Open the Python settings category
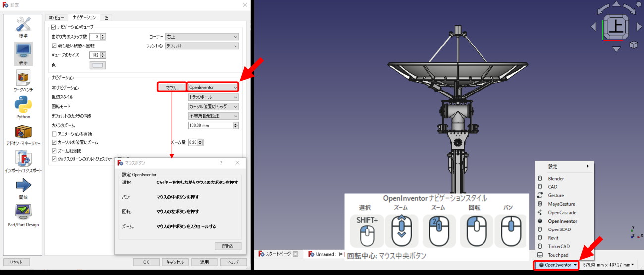 (x=23, y=108)
